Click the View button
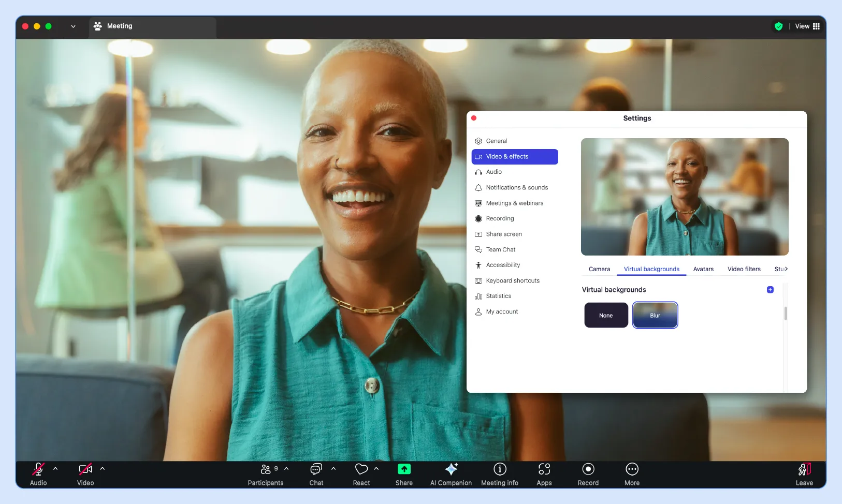The image size is (842, 504). click(x=802, y=26)
